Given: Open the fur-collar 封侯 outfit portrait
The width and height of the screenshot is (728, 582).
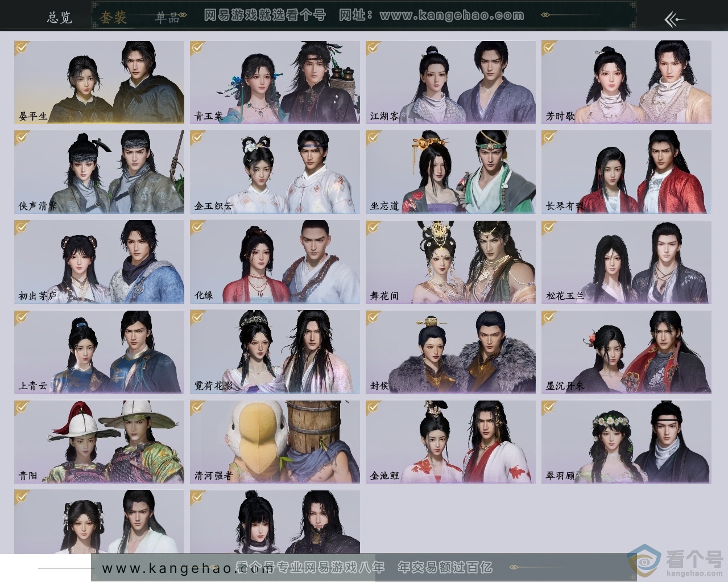Looking at the screenshot, I should point(450,352).
